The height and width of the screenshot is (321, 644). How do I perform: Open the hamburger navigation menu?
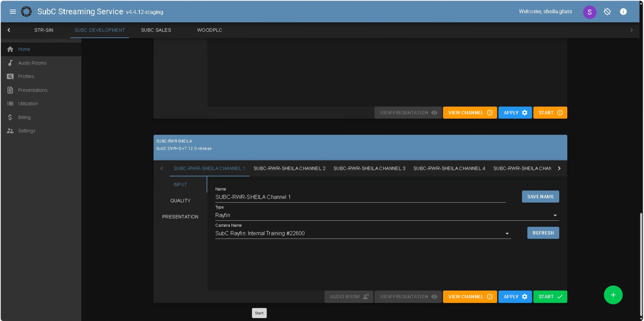(x=13, y=11)
